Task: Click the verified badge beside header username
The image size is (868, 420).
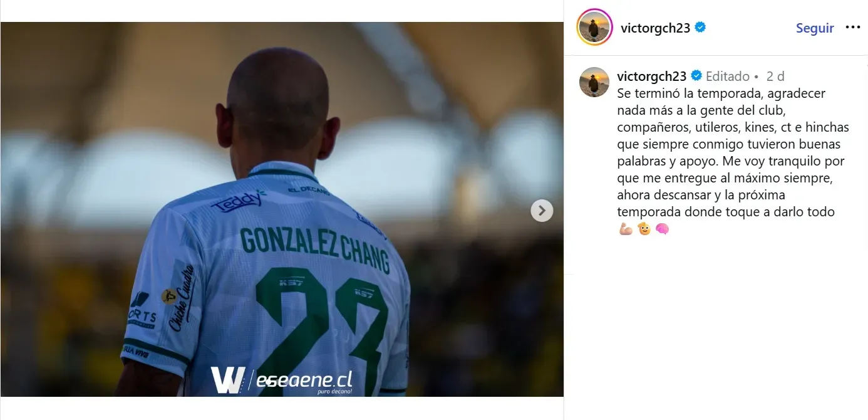Action: (x=701, y=28)
